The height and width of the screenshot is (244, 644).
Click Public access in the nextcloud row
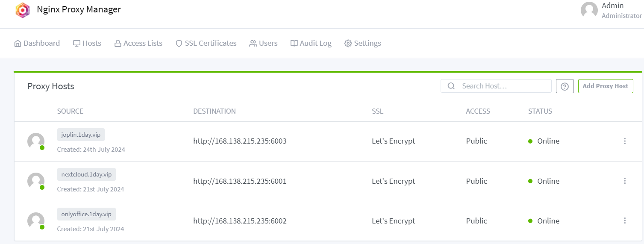click(x=476, y=181)
